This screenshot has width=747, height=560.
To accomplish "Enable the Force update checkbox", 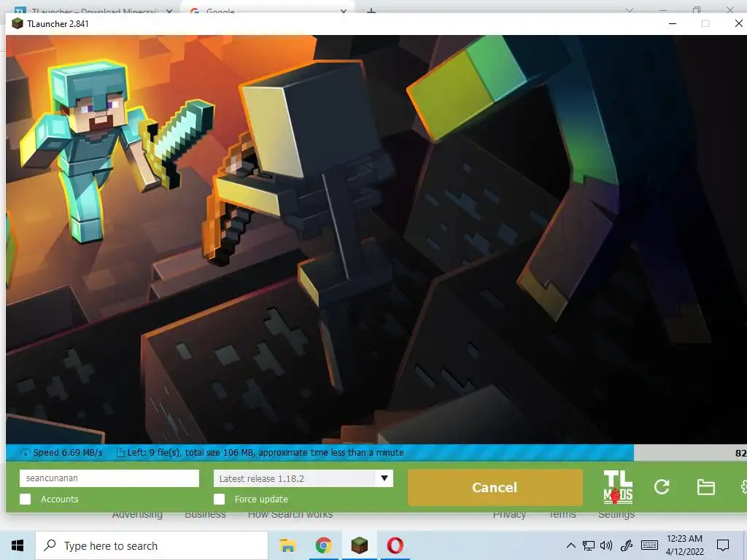I will point(219,499).
